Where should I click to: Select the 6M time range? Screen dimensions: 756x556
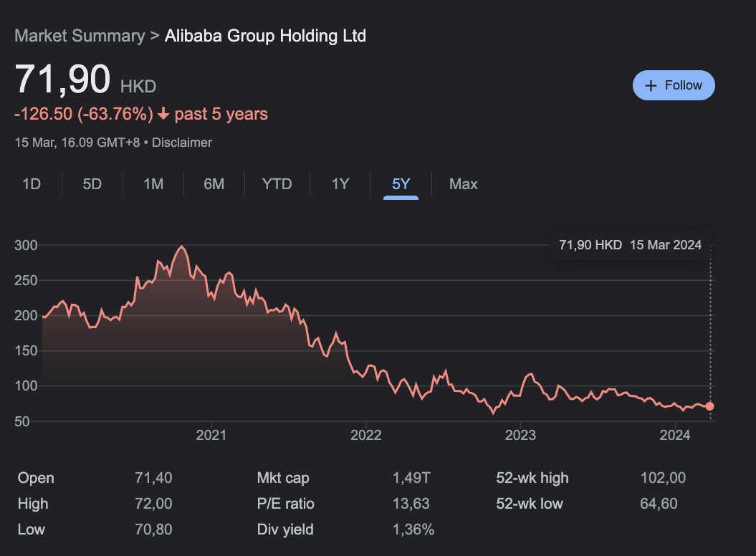(214, 184)
